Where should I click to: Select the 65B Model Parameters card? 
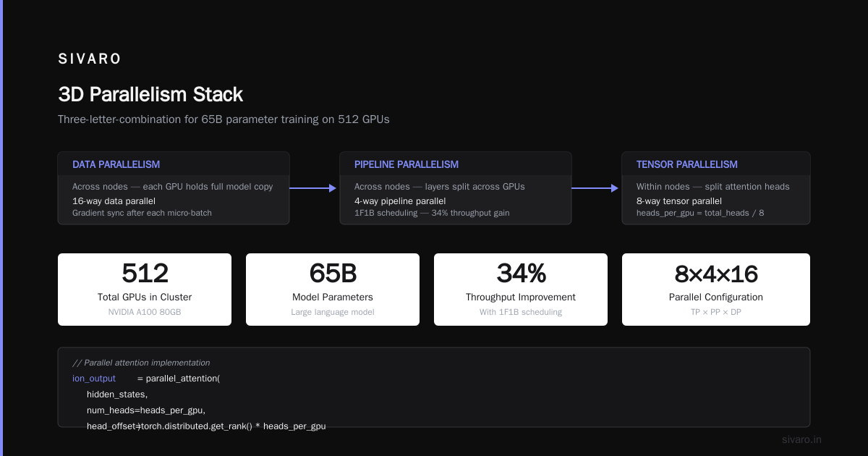(333, 290)
